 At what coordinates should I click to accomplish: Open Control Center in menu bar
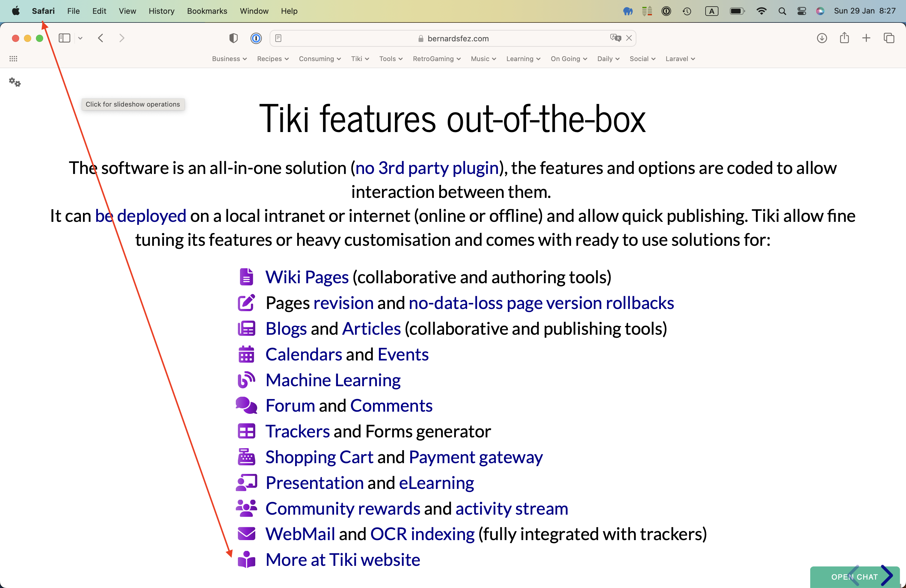(801, 11)
